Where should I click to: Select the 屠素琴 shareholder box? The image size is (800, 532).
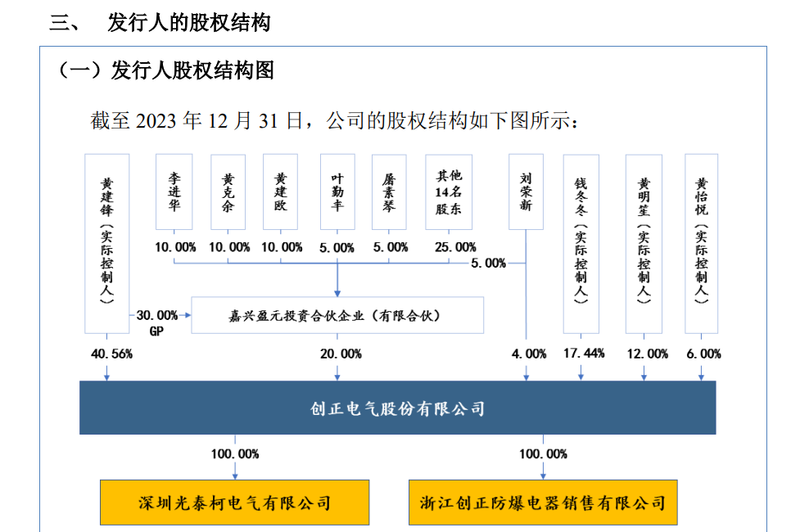tap(389, 192)
